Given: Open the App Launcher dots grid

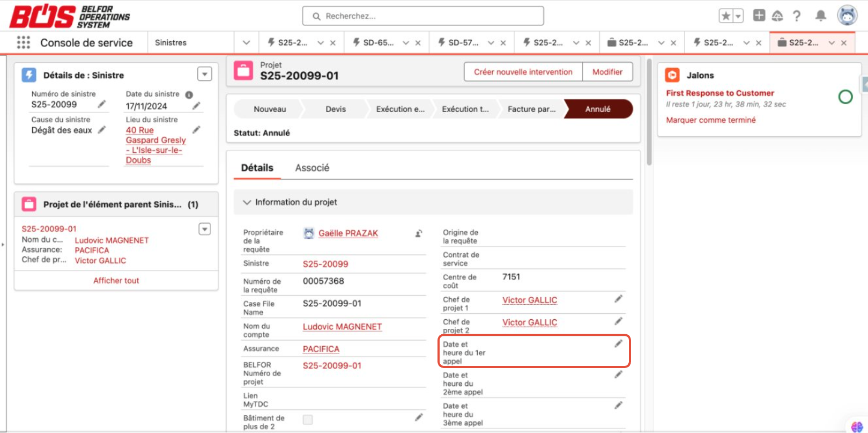Looking at the screenshot, I should click(x=24, y=42).
